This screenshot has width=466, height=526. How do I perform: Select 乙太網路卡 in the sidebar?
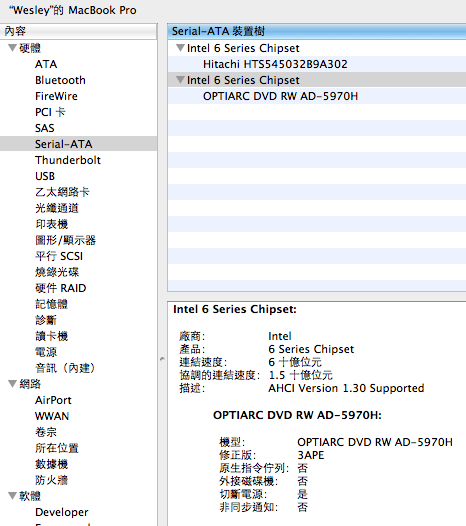point(62,192)
